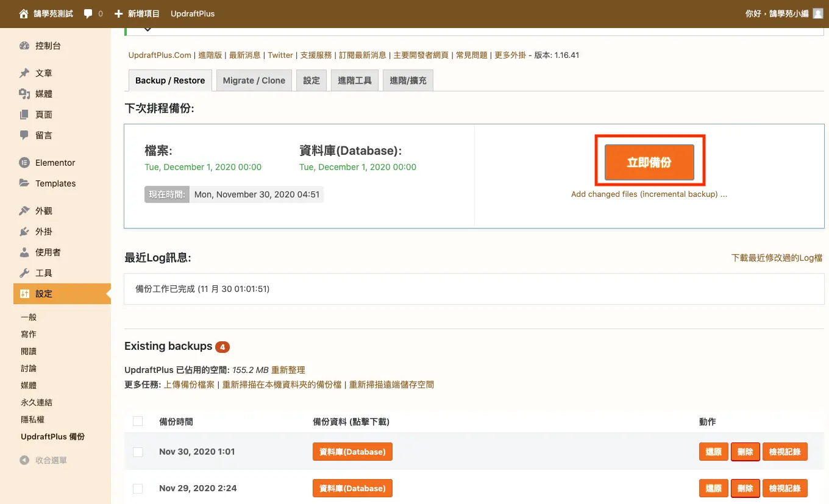829x504 pixels.
Task: Start a backup with 立即備份 button
Action: pos(649,162)
